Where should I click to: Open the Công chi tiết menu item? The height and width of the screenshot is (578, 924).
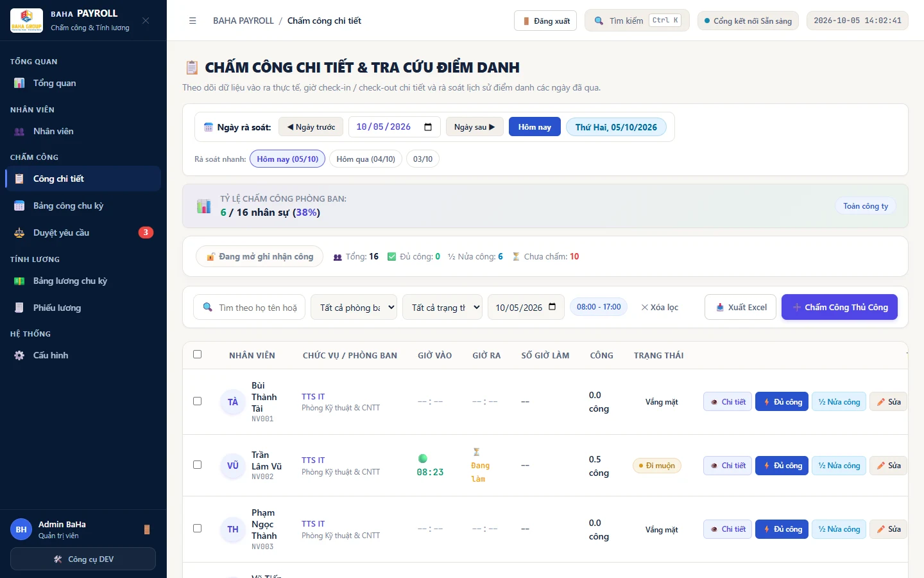(83, 179)
